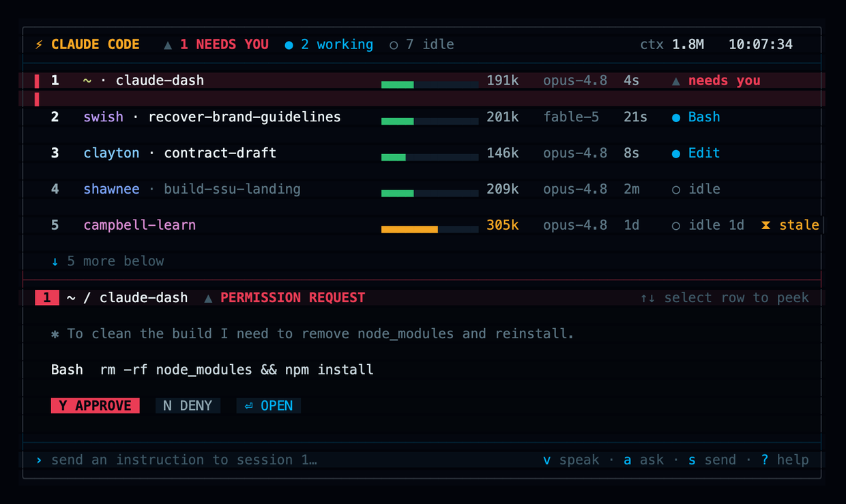This screenshot has width=846, height=504.
Task: Click the hollow circle beside 7 idle
Action: coord(394,45)
